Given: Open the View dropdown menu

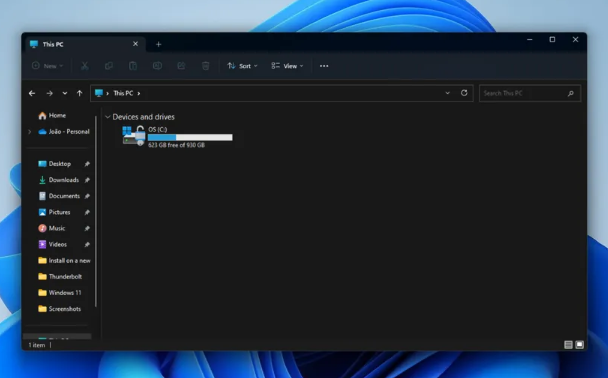Looking at the screenshot, I should (x=287, y=66).
